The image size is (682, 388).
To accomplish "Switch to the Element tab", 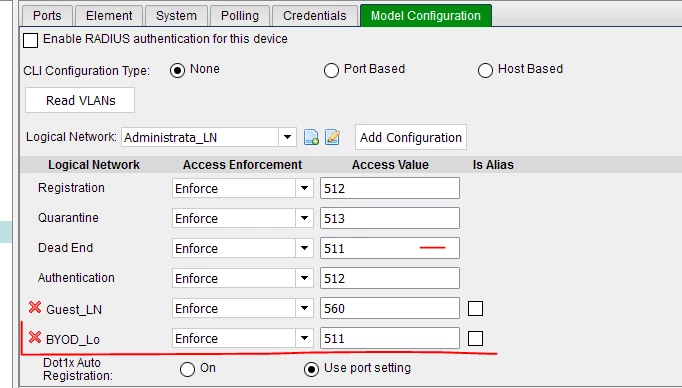I will pyautogui.click(x=109, y=16).
